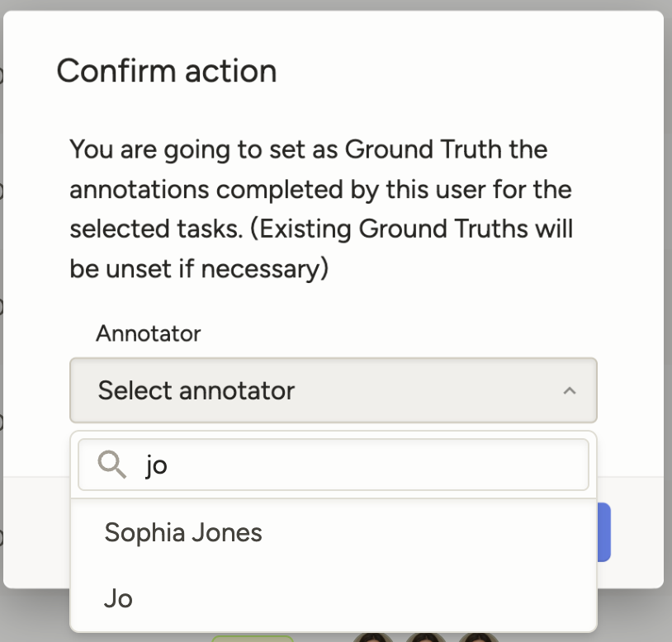Click the rightmost user avatar below the dialog

[479, 638]
